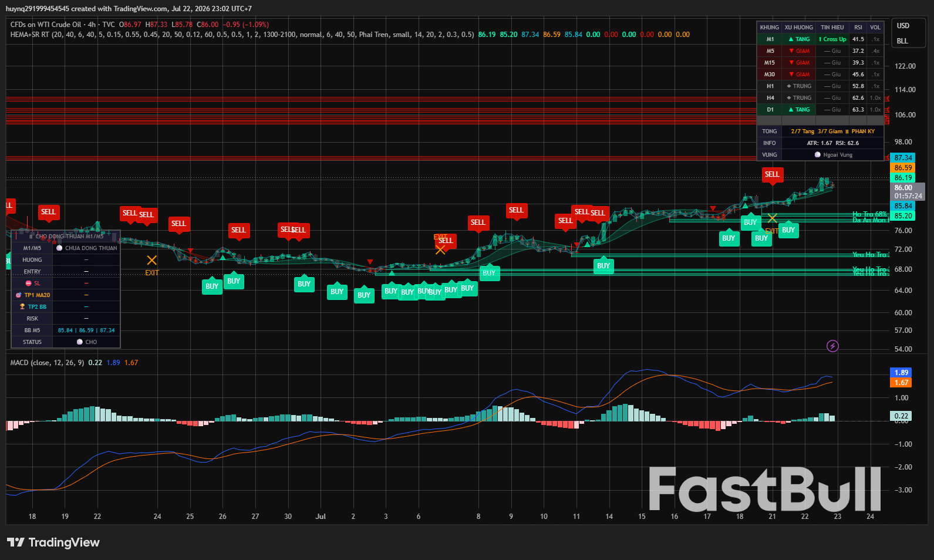Click the Ngoai Vung status circle in the VUNG row
This screenshot has width=934, height=560.
point(818,155)
